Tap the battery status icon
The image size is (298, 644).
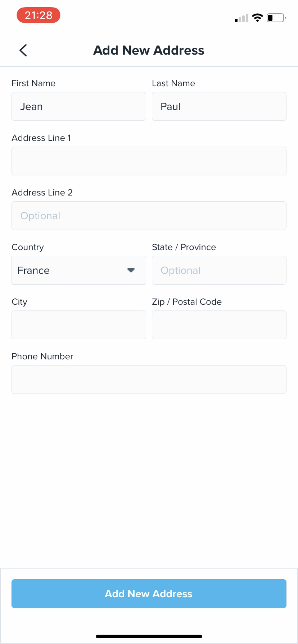(x=276, y=18)
